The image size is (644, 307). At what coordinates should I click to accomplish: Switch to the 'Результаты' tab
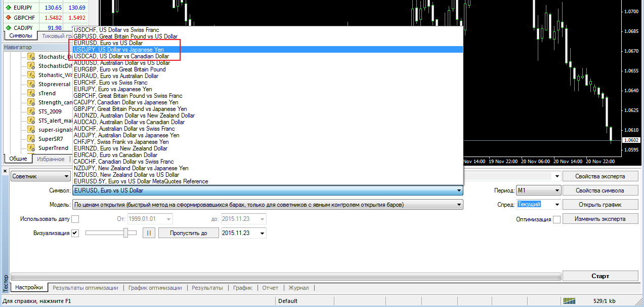(206, 288)
